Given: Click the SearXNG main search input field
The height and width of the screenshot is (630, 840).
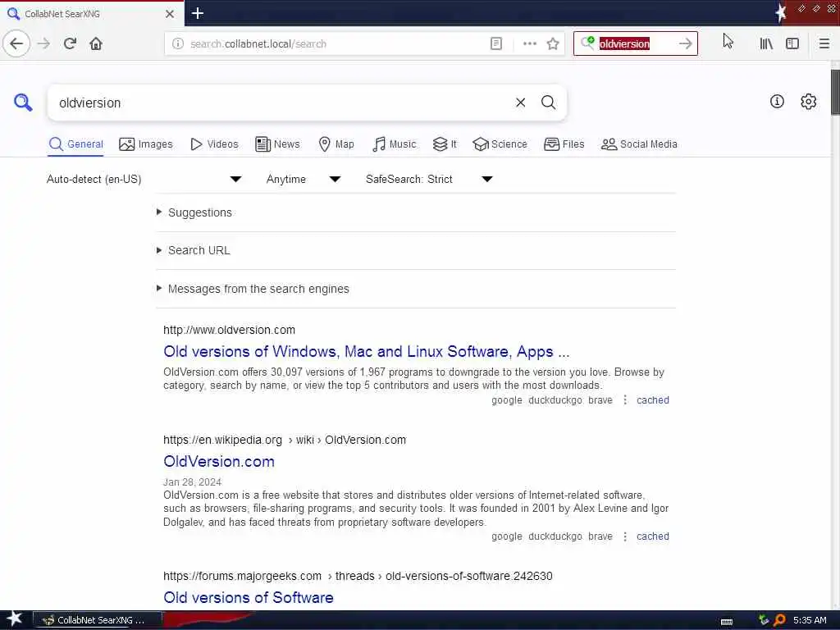Looking at the screenshot, I should pos(281,103).
